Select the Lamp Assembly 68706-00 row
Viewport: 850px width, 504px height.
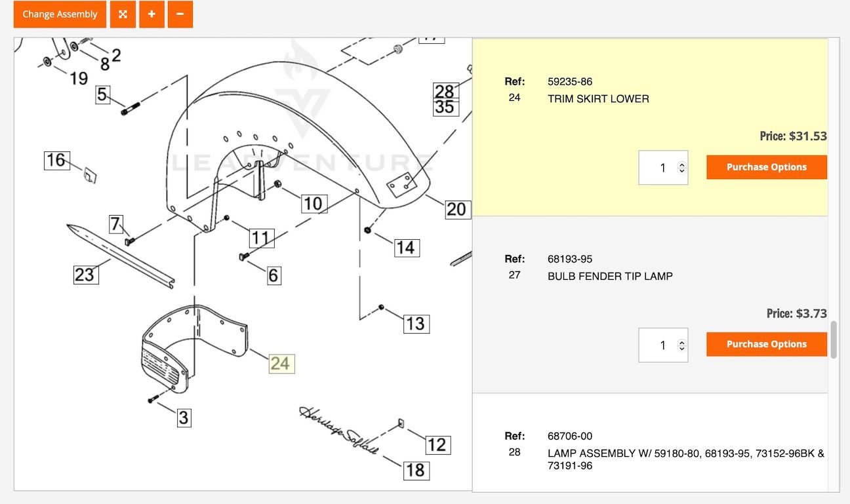pyautogui.click(x=649, y=451)
